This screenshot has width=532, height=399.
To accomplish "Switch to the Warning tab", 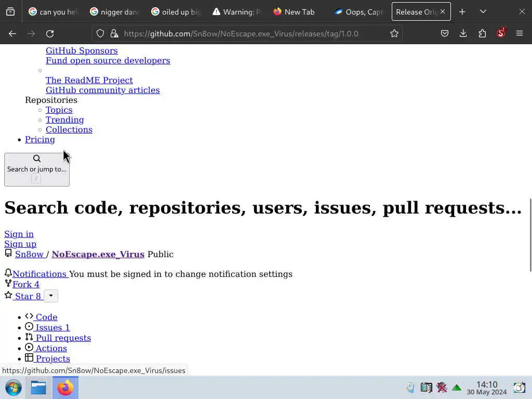I will click(237, 12).
